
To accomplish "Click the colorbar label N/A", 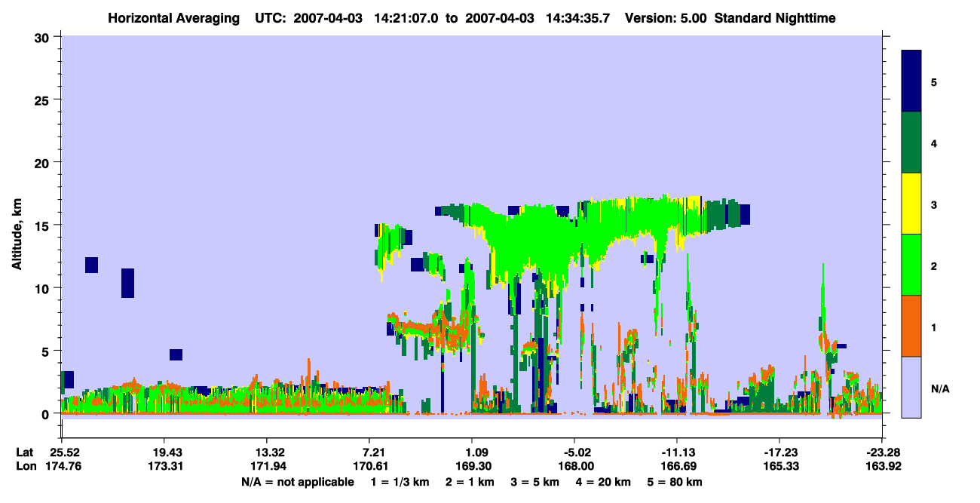I will pos(939,388).
